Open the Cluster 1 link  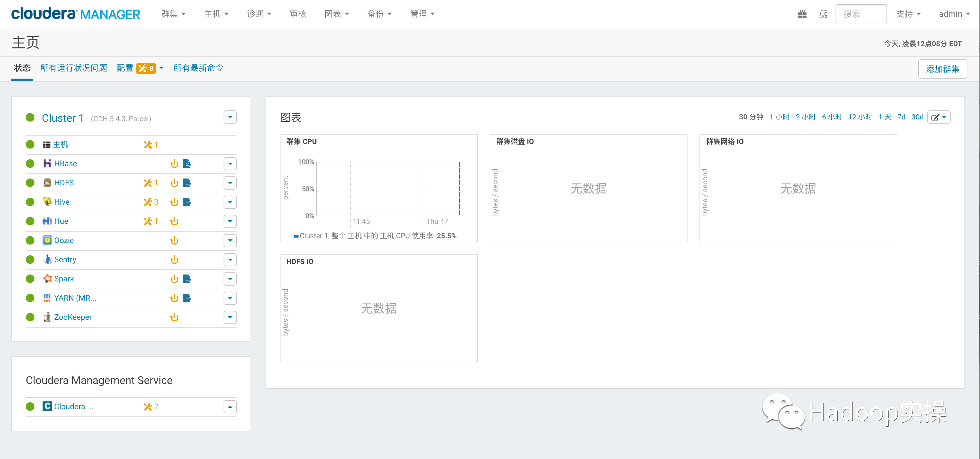(x=63, y=118)
